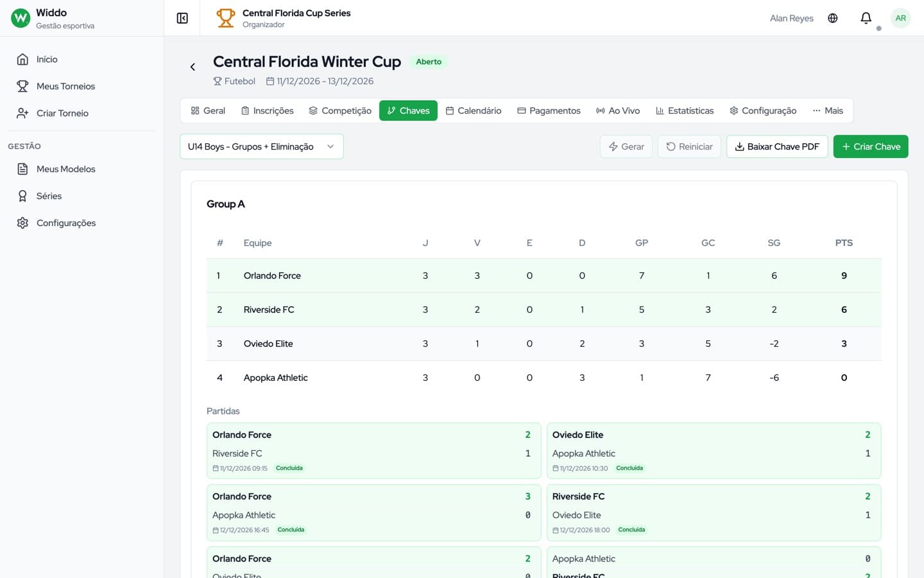Viewport: 924px width, 578px height.
Task: Click the Configurações gear icon in sidebar
Action: [x=22, y=223]
